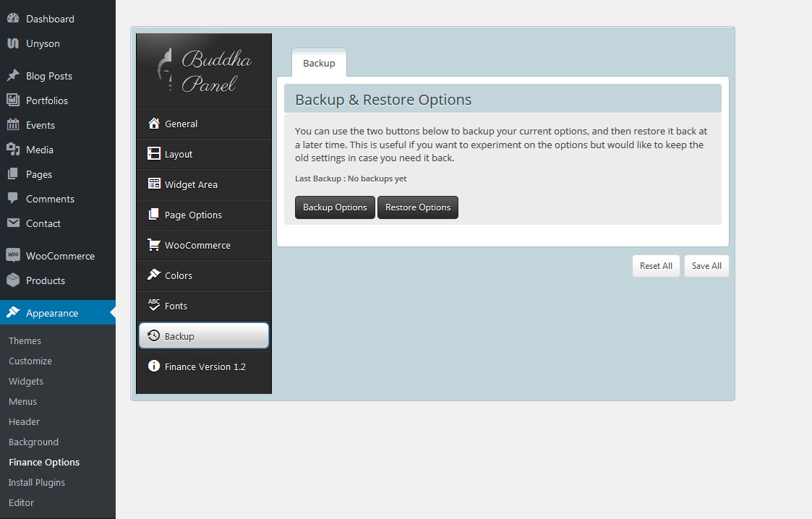Click the Widget Area grid icon
This screenshot has height=519, width=812.
[153, 184]
